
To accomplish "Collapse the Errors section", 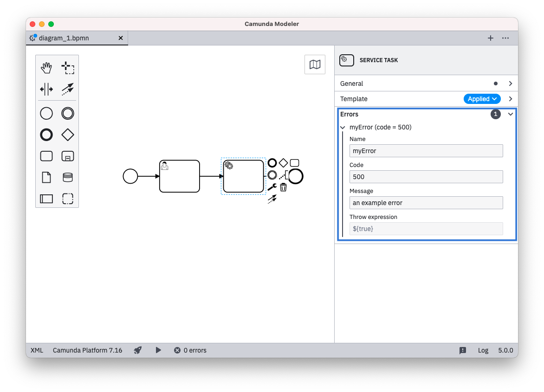I will tap(510, 114).
